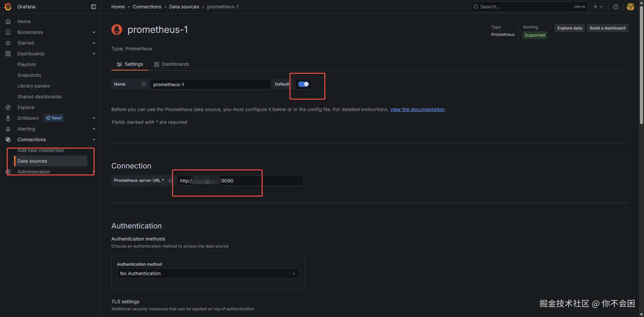Expand the Starred section chevron
Viewport: 644px width, 317px height.
click(94, 43)
